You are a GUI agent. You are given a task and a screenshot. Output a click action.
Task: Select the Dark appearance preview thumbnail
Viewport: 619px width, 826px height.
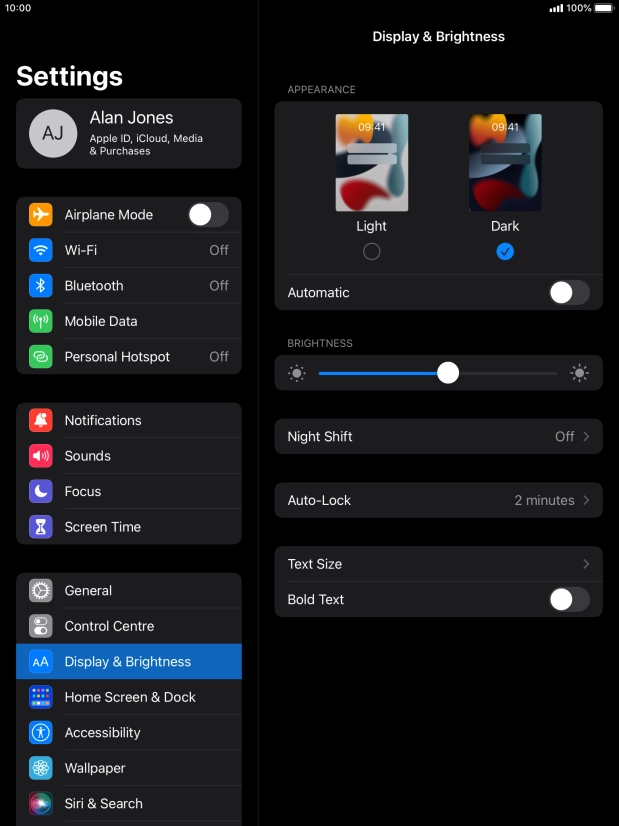505,163
